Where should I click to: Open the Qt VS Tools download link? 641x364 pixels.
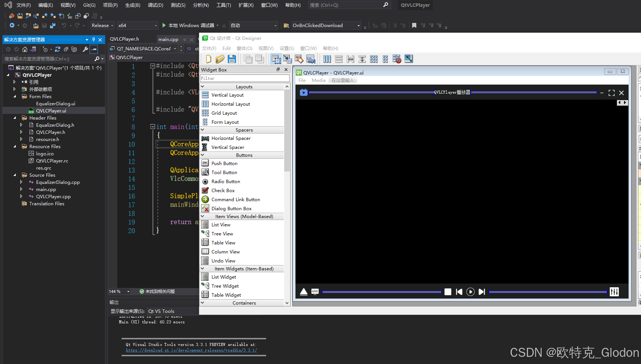coord(191,350)
